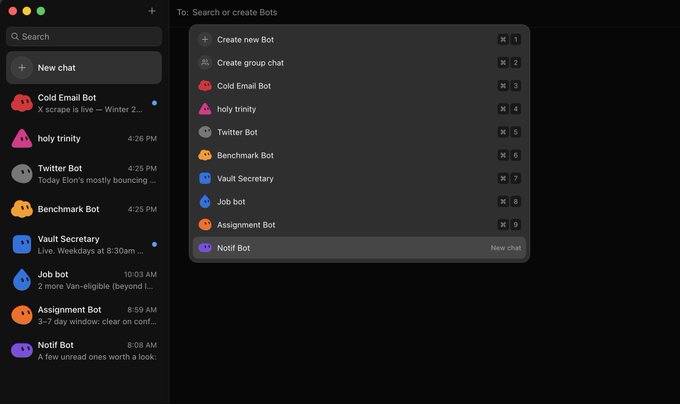This screenshot has height=404, width=680.
Task: Select Notif Bot in dropdown list
Action: coord(360,248)
